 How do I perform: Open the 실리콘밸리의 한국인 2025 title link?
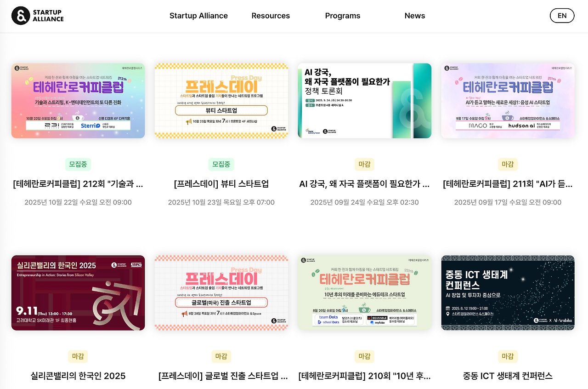[78, 376]
